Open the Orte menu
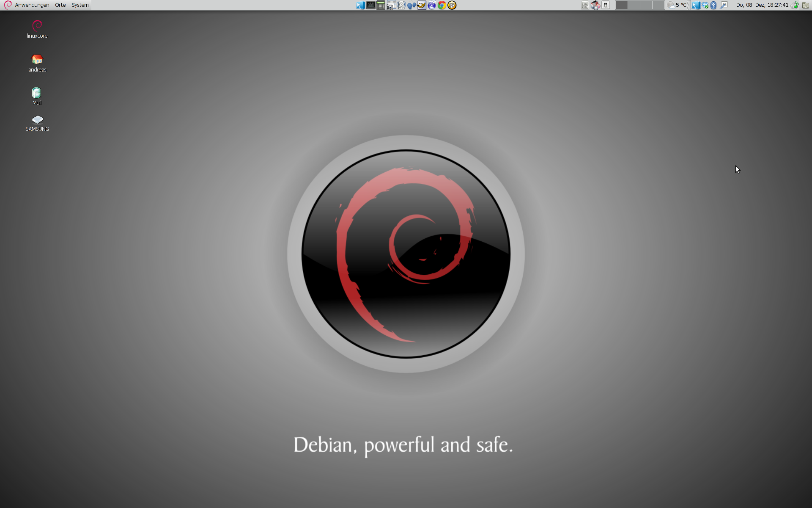 click(60, 5)
